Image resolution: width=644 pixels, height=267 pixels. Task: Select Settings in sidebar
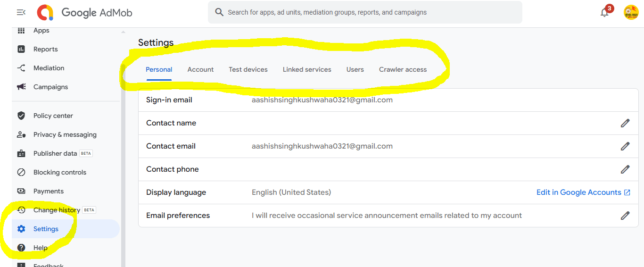coord(66,229)
